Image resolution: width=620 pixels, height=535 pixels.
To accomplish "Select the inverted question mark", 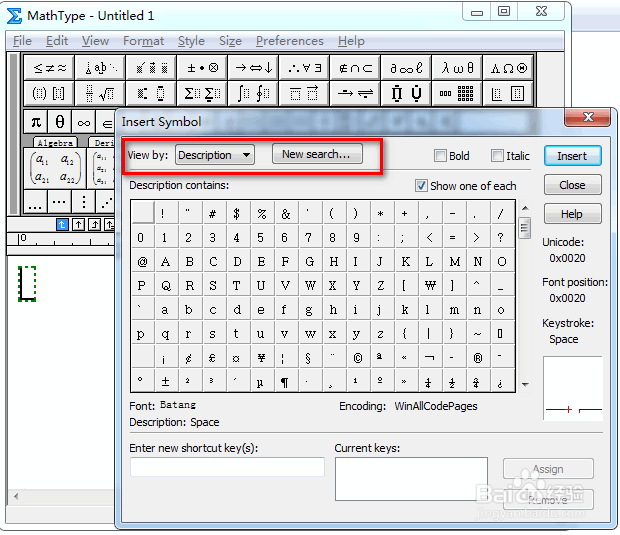I will pos(501,381).
